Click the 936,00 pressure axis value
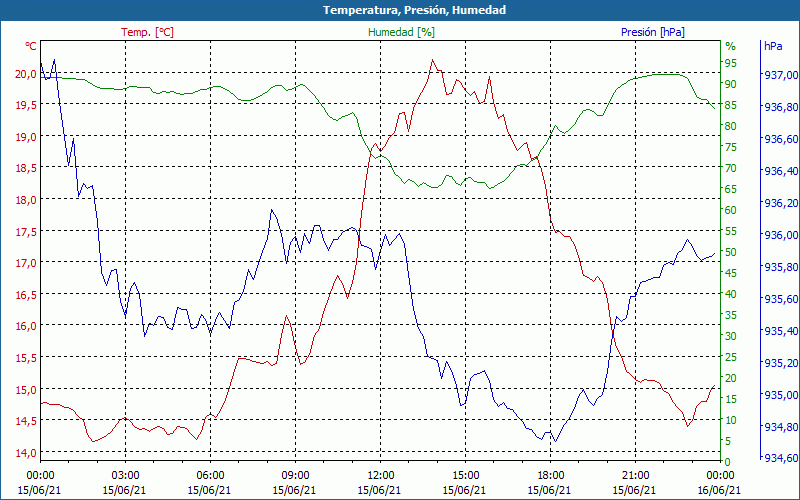Viewport: 800px width, 500px height. pyautogui.click(x=781, y=235)
